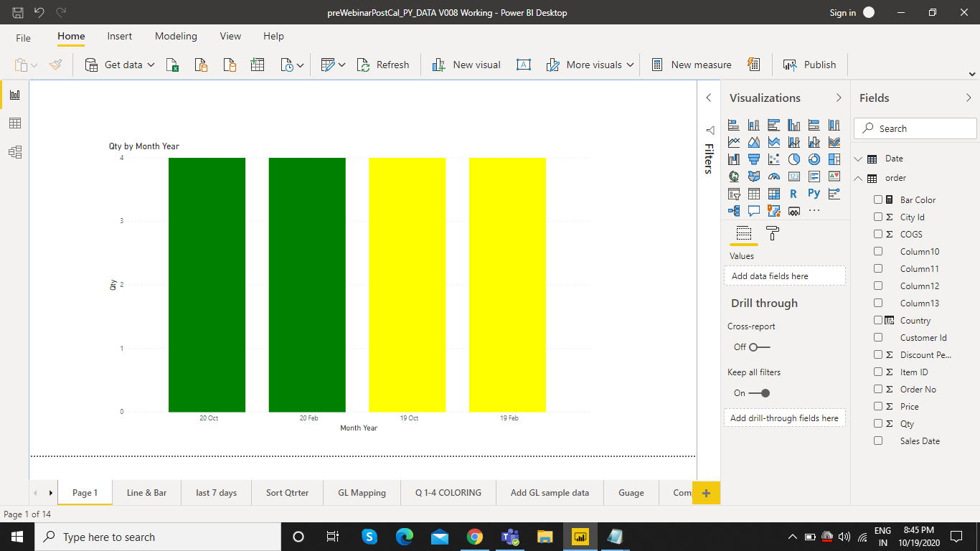980x551 pixels.
Task: Collapse the order table in Fields
Action: point(858,178)
